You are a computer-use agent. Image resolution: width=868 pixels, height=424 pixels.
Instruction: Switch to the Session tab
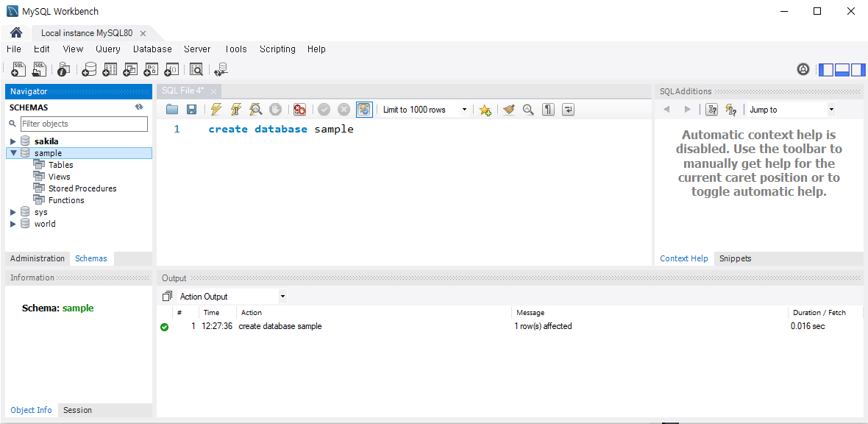click(77, 410)
